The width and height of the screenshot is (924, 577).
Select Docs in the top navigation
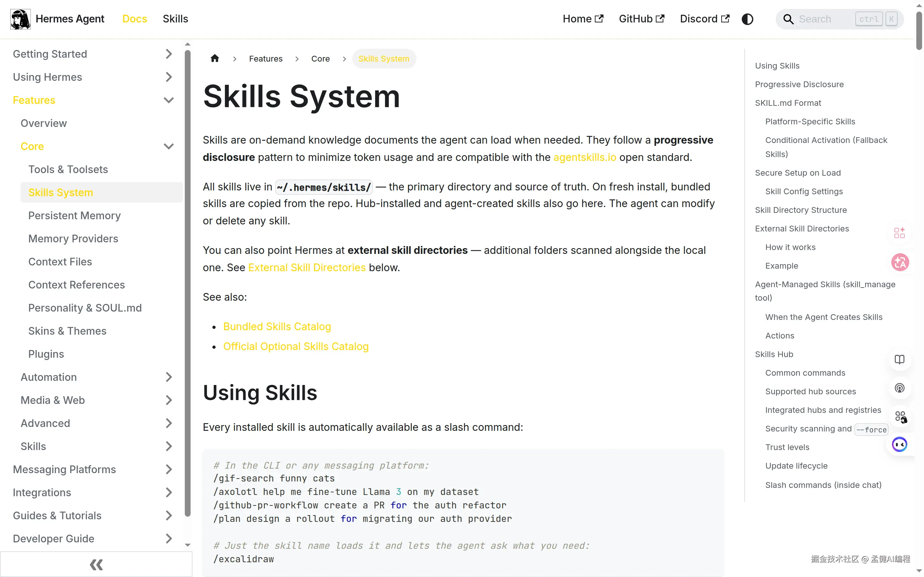pyautogui.click(x=134, y=19)
